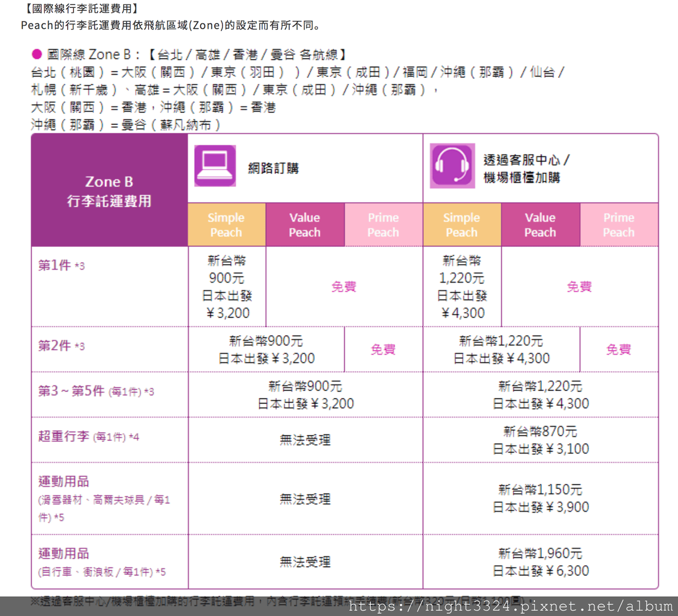Click the 超重行李 row label
The width and height of the screenshot is (678, 616).
89,436
